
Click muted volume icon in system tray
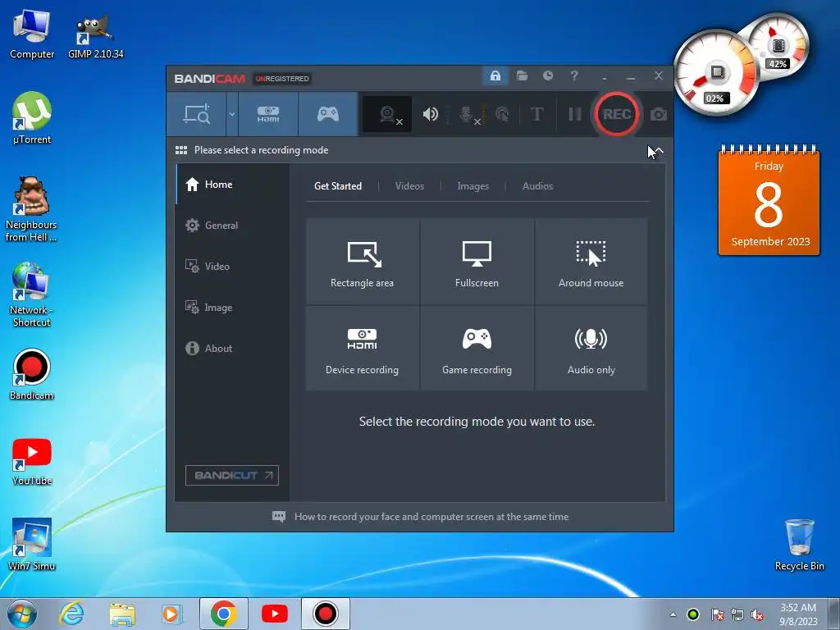click(757, 615)
